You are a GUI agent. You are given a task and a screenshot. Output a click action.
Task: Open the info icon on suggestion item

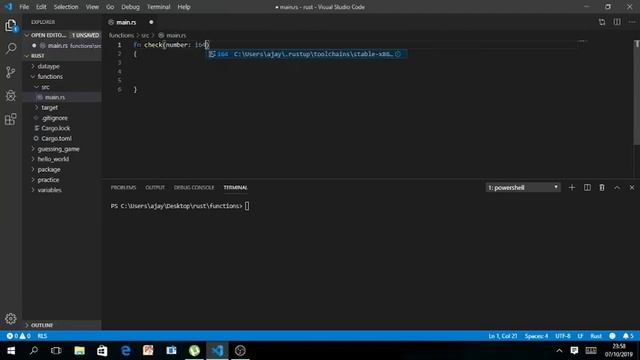(x=398, y=54)
